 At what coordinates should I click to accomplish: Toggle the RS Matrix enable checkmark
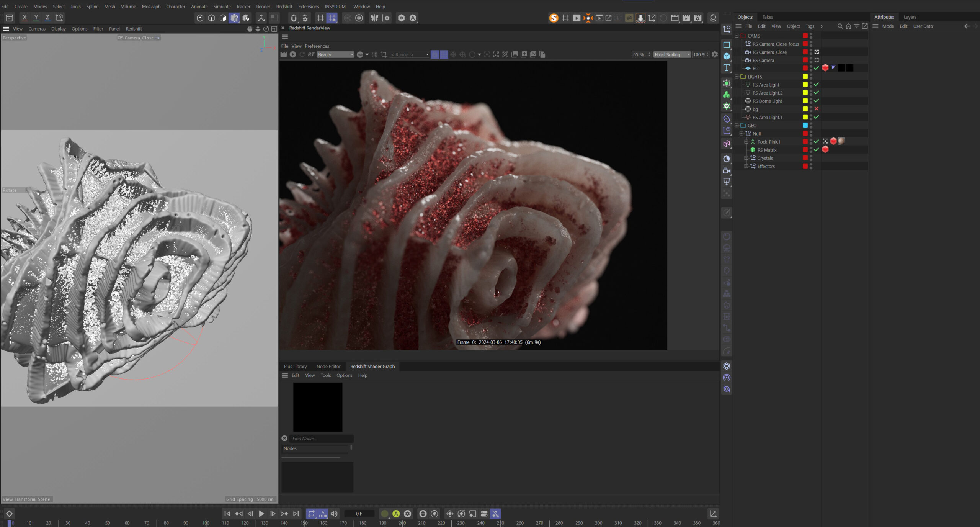(x=816, y=150)
